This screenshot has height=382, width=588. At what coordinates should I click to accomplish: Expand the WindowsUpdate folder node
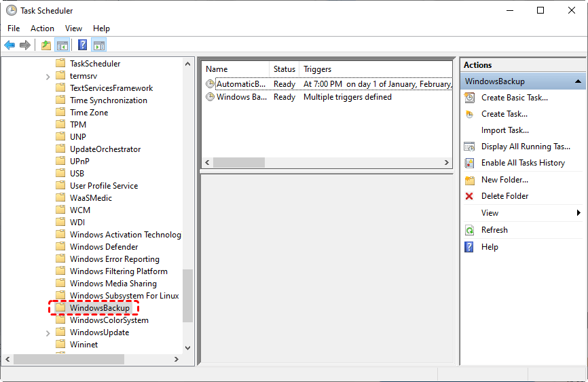48,332
